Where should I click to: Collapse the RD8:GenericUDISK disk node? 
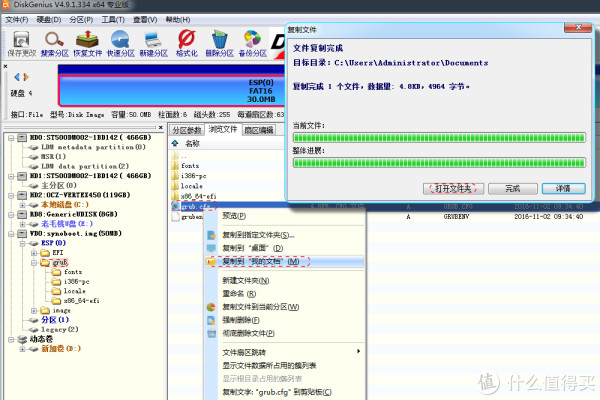click(x=11, y=214)
